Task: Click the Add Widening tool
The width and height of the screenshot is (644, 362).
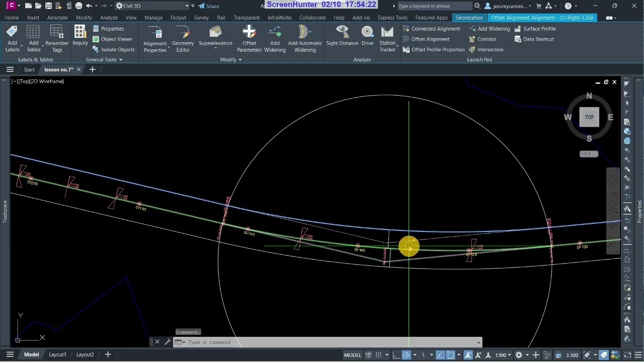Action: (x=275, y=39)
